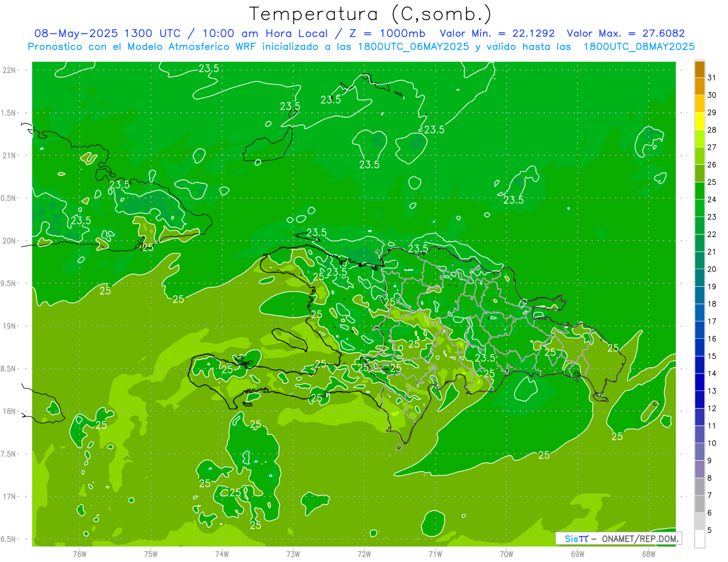Image resolution: width=728 pixels, height=562 pixels.
Task: Click the longitude axis label "74W"
Action: click(x=221, y=554)
